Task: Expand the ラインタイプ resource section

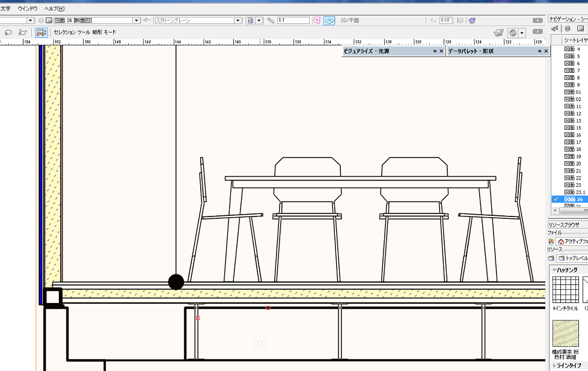Action: [x=554, y=366]
